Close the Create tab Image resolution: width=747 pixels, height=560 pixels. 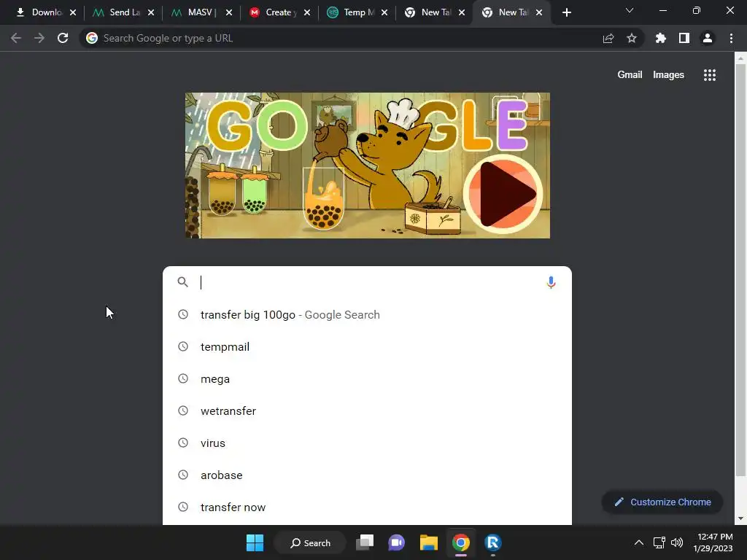pos(307,12)
